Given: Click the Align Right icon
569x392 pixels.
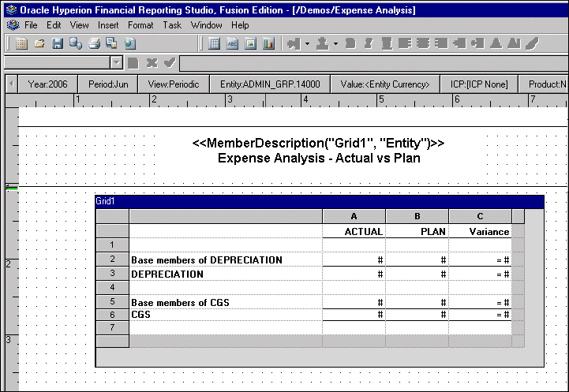Looking at the screenshot, I should (441, 44).
